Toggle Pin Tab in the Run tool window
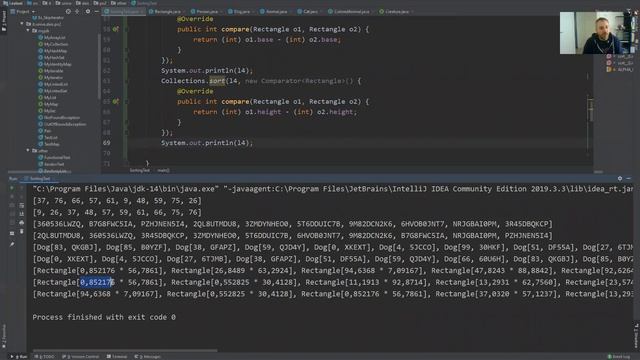This screenshot has height=360, width=640. [12, 244]
